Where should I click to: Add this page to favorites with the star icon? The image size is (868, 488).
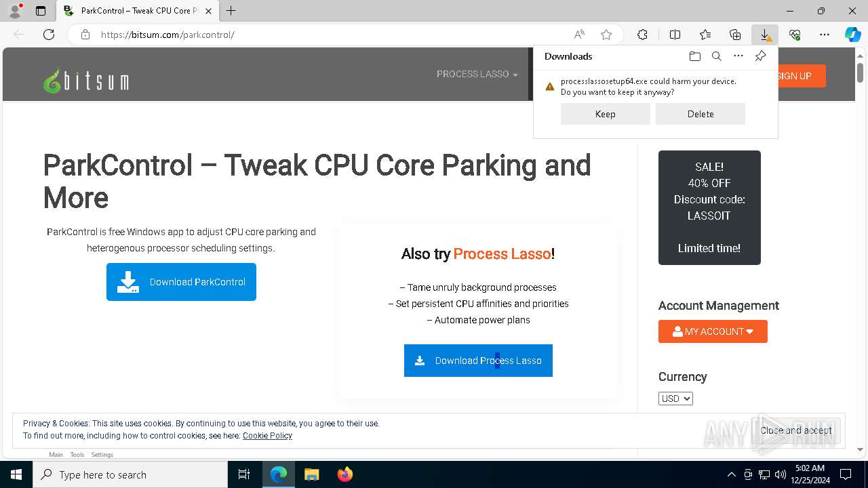(606, 35)
